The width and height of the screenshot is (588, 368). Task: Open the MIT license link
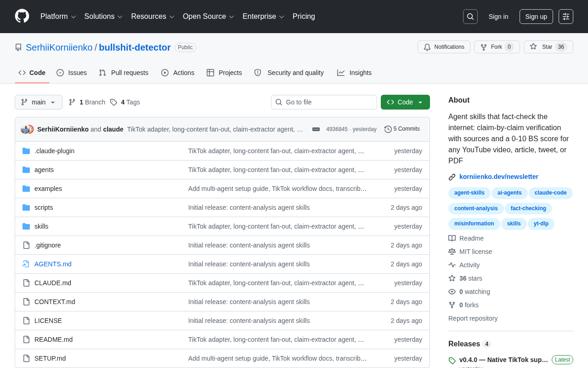[470, 252]
